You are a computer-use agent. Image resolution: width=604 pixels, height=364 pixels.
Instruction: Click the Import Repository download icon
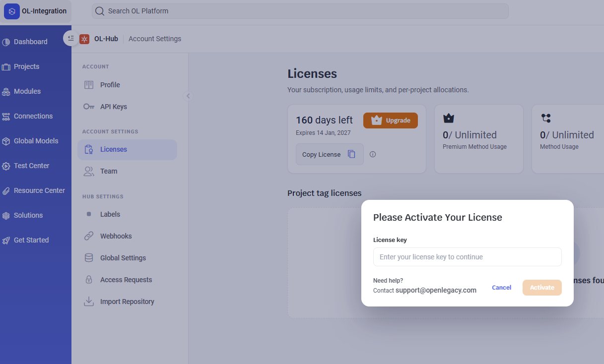click(x=89, y=302)
